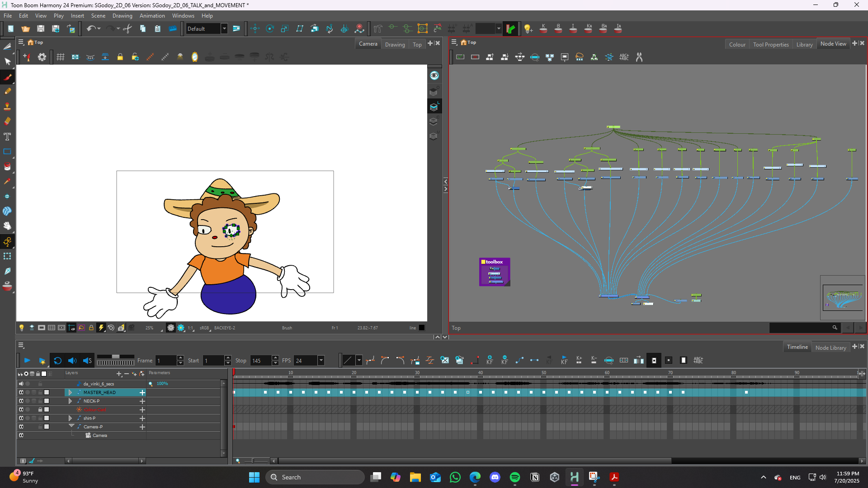
Task: Open Spotify from the taskbar
Action: (x=514, y=477)
